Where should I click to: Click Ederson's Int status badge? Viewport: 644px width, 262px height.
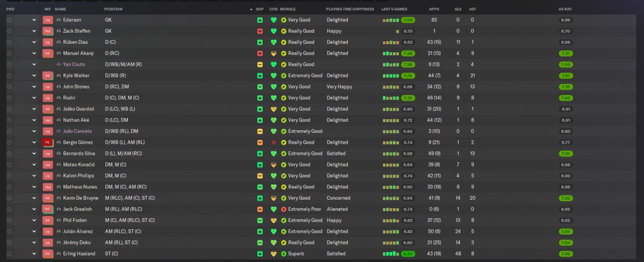point(48,20)
